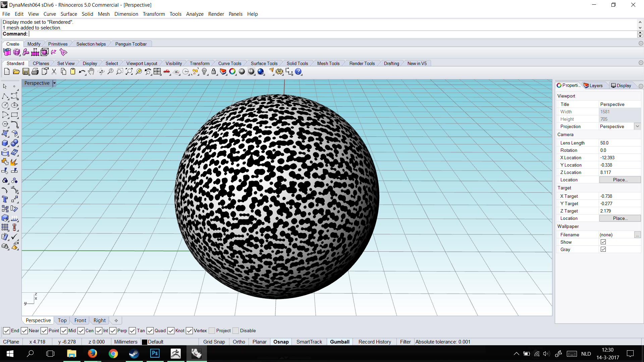Edit the Lens Length value field
Image resolution: width=644 pixels, height=362 pixels.
[x=620, y=143]
